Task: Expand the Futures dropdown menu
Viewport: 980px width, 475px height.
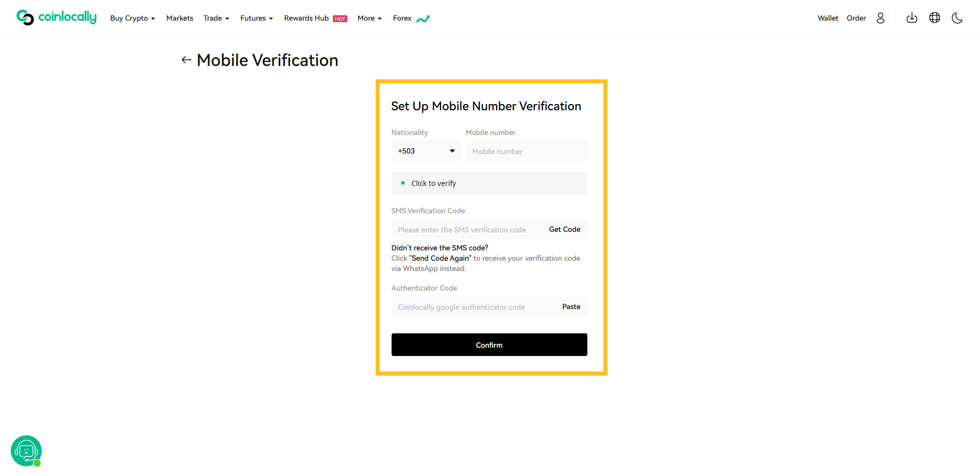Action: tap(257, 18)
